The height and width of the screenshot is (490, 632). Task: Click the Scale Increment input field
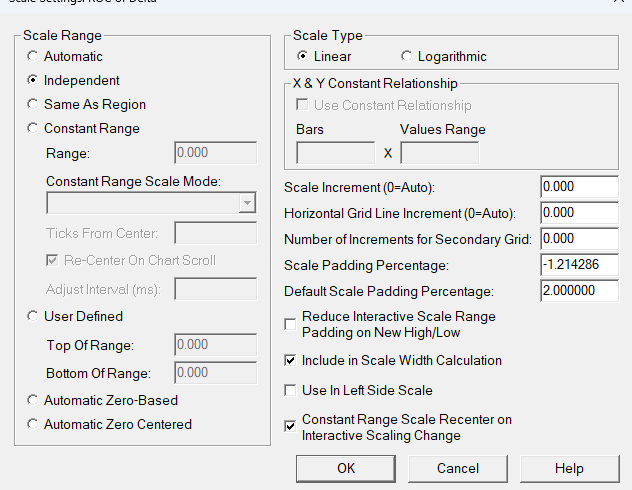pos(579,187)
